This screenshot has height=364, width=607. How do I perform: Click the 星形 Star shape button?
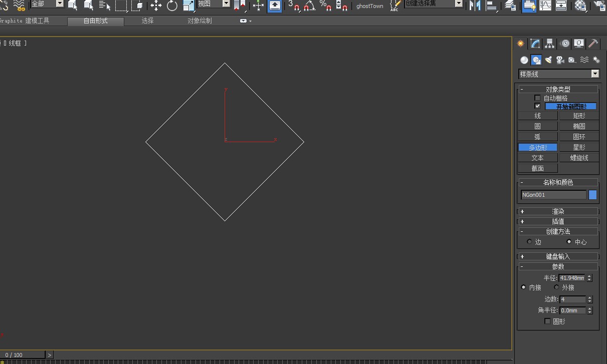579,147
